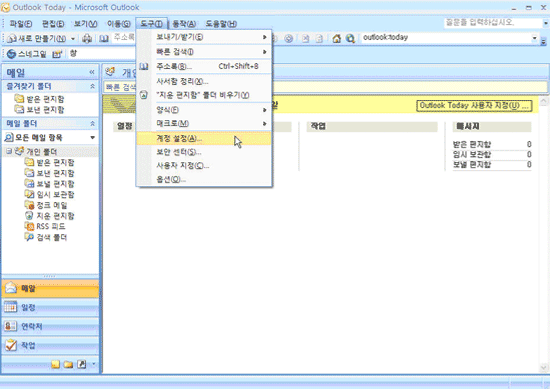
Task: Select 정크 메일 folder in the tree
Action: [52, 205]
